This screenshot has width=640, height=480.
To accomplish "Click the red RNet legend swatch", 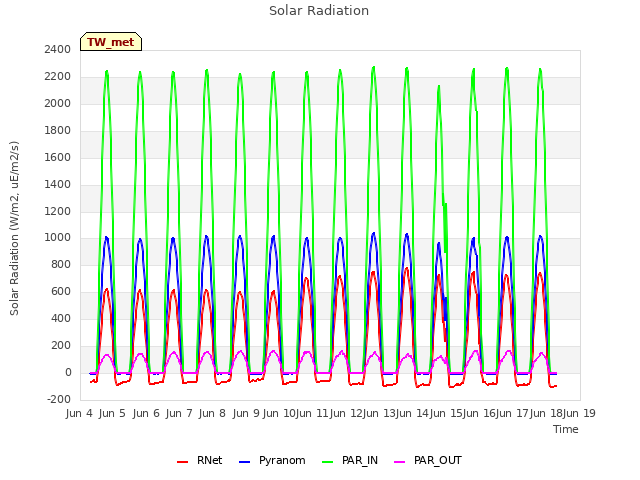I will tap(182, 462).
